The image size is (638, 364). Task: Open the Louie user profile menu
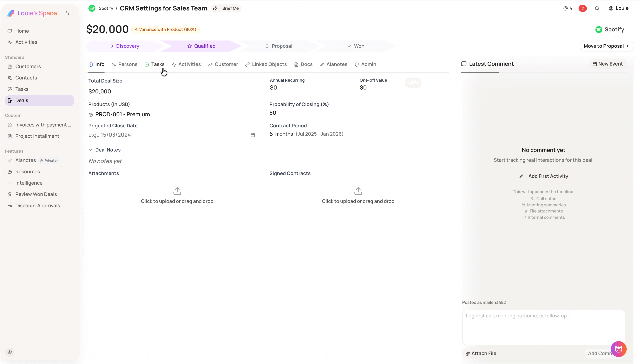tap(618, 8)
